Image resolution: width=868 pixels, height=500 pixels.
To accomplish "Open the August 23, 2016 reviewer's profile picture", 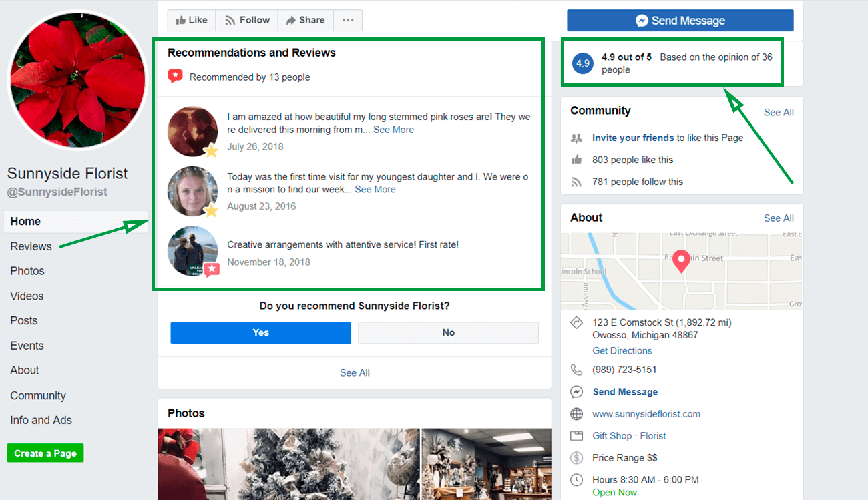I will [192, 191].
